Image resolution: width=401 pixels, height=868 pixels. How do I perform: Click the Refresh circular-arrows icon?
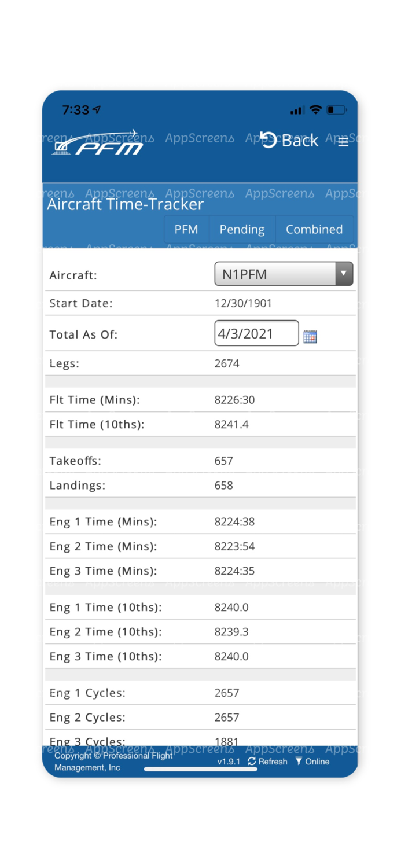[x=251, y=762]
